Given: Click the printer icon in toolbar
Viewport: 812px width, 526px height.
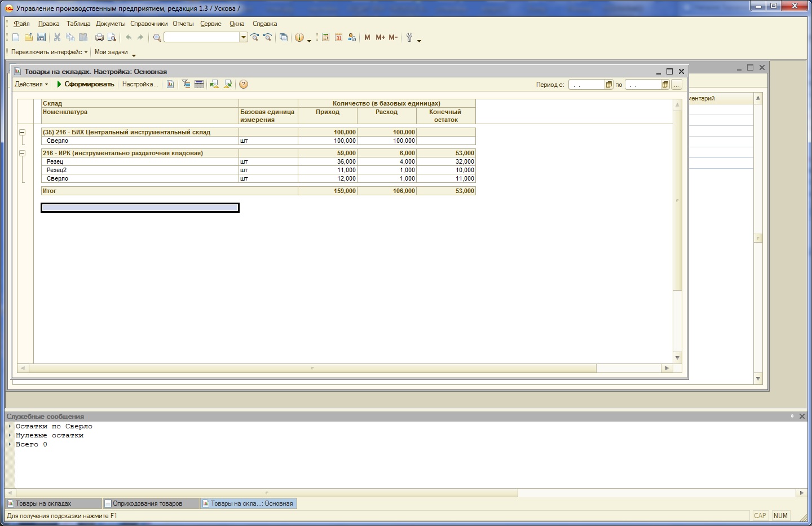Looking at the screenshot, I should [99, 37].
